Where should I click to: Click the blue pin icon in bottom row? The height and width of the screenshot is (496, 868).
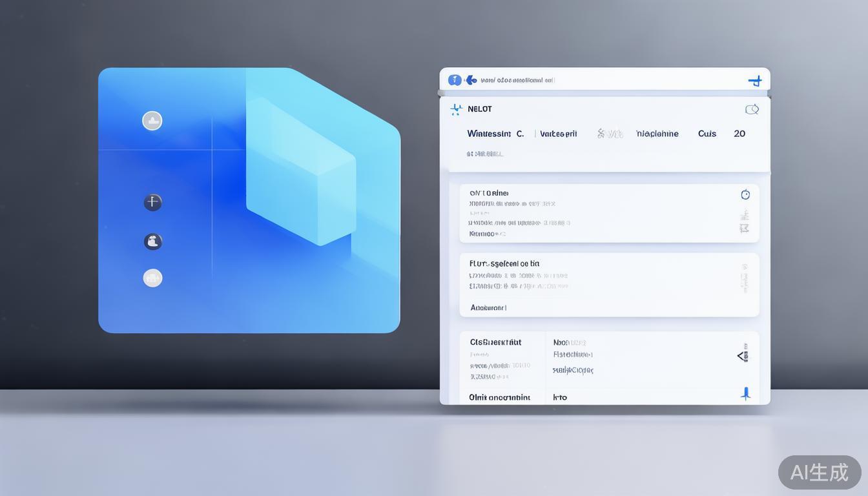pos(745,393)
